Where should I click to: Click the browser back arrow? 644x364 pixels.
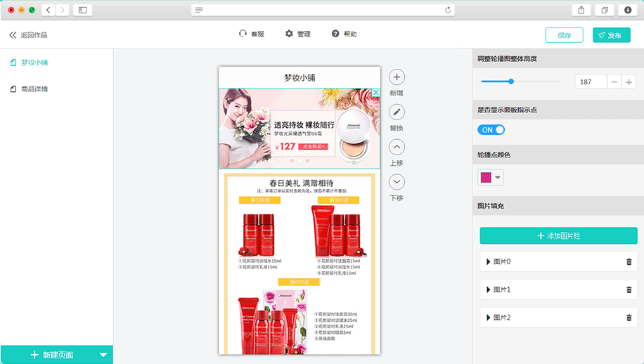tap(49, 10)
